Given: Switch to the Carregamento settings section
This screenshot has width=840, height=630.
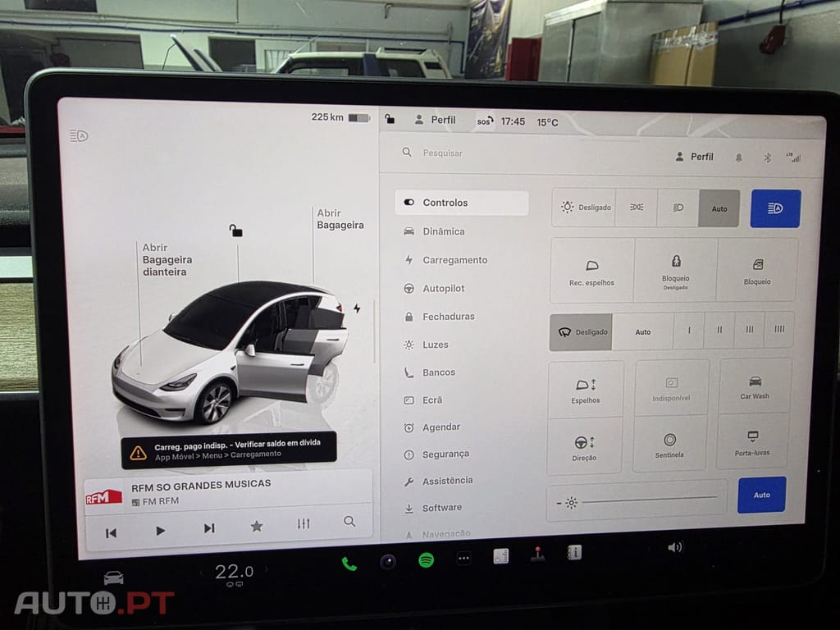Looking at the screenshot, I should pyautogui.click(x=454, y=259).
